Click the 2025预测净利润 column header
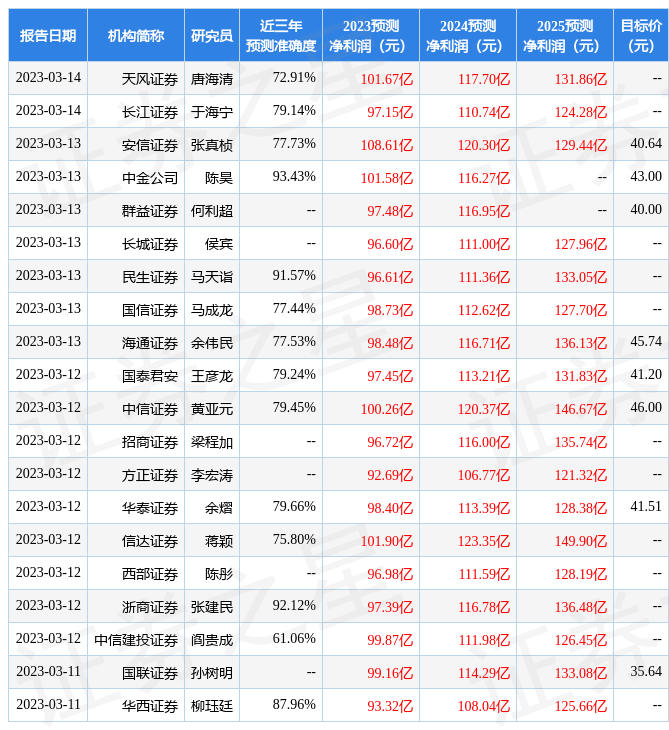 (x=565, y=35)
